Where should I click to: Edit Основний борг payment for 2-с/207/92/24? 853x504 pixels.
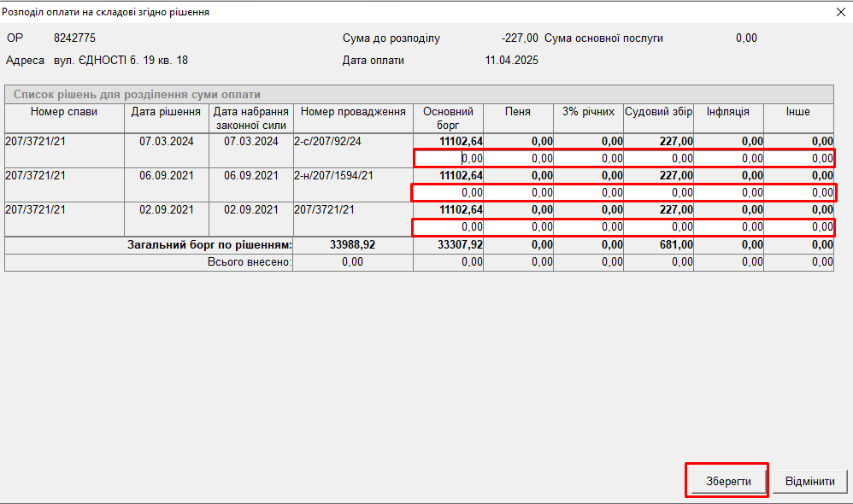[449, 158]
